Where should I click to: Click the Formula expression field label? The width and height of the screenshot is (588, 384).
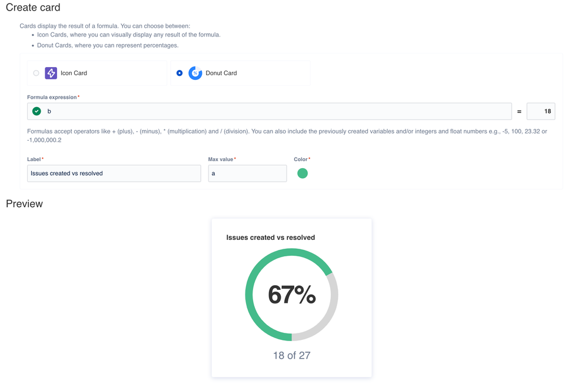coord(52,97)
